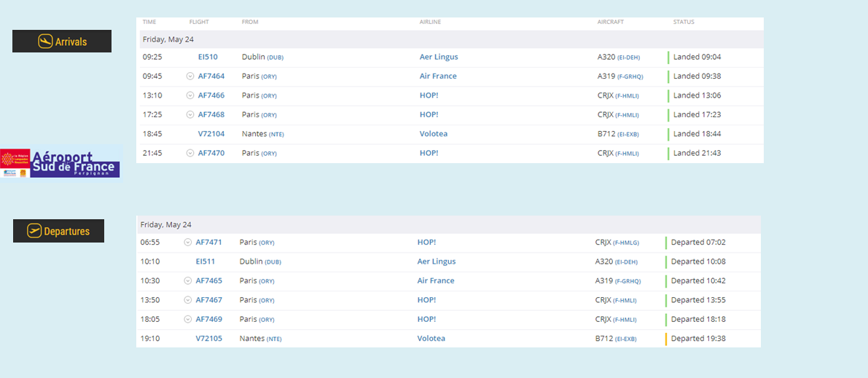Open flight V72105 to Nantes
Image resolution: width=868 pixels, height=378 pixels.
click(x=209, y=339)
